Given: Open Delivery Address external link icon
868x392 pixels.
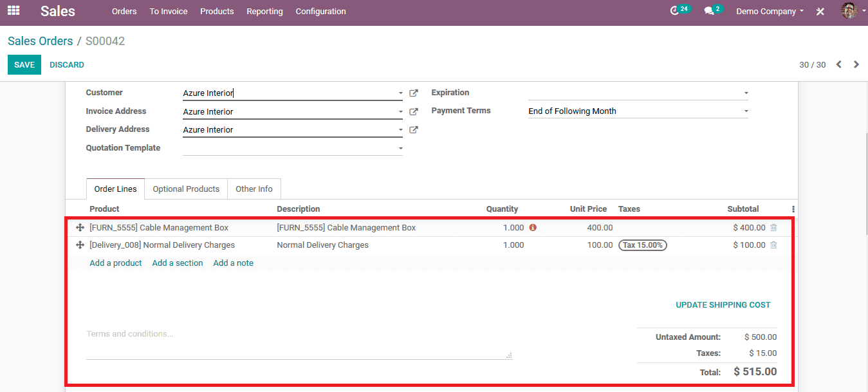Looking at the screenshot, I should click(414, 129).
